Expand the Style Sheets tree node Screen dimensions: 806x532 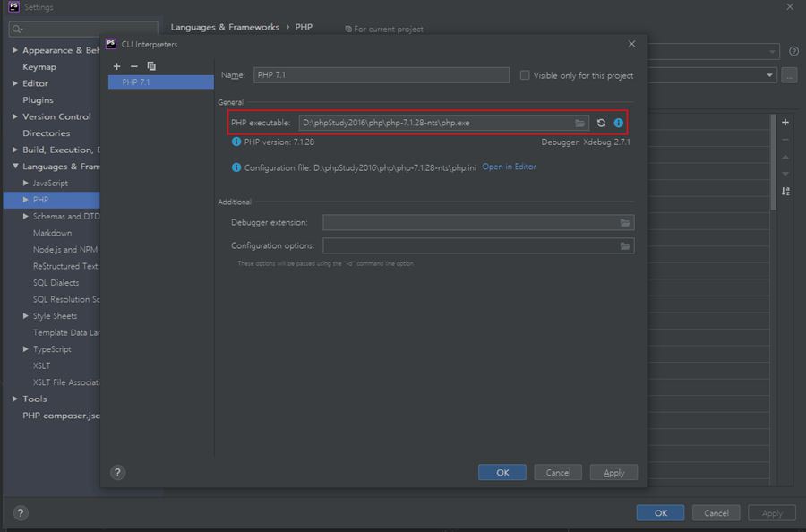[26, 316]
